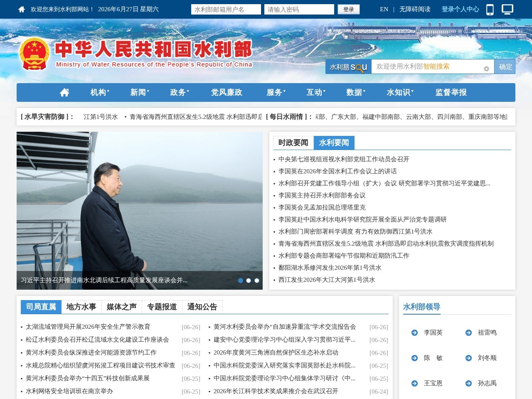Click arrow icon beside 祖雷鸣

point(468,332)
